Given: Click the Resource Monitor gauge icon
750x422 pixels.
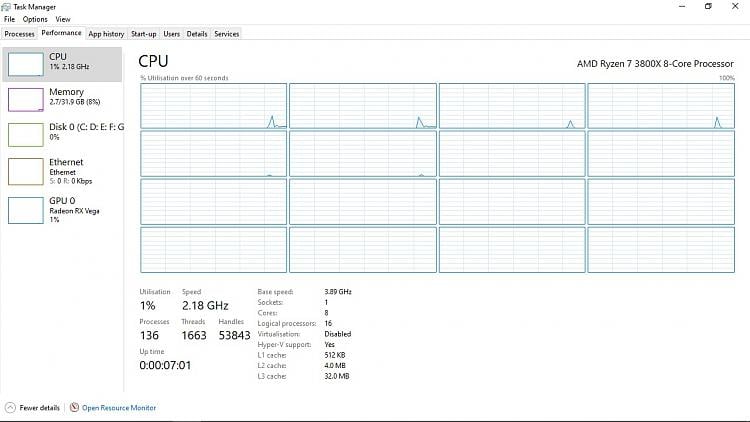Looking at the screenshot, I should (74, 408).
